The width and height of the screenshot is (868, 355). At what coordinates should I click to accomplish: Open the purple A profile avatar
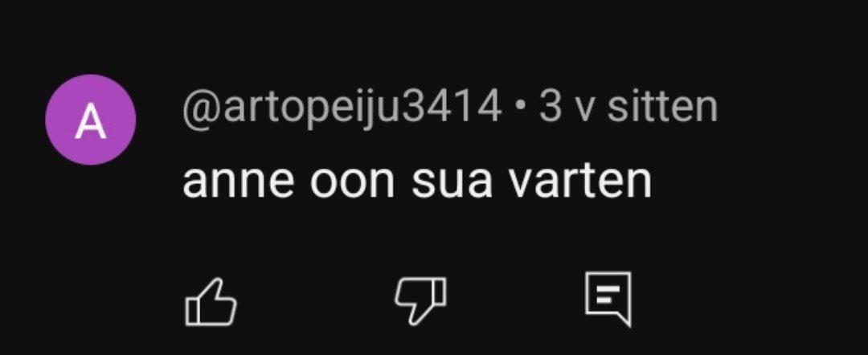(x=90, y=120)
